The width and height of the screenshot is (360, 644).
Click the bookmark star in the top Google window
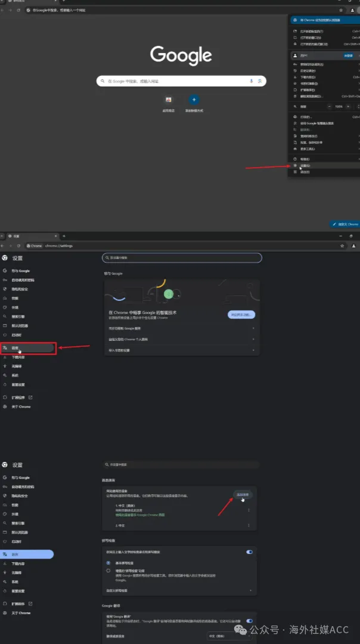tap(341, 10)
